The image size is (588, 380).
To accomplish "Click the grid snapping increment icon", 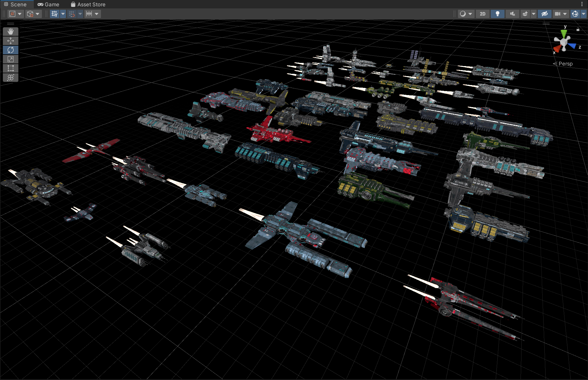I will pos(89,14).
